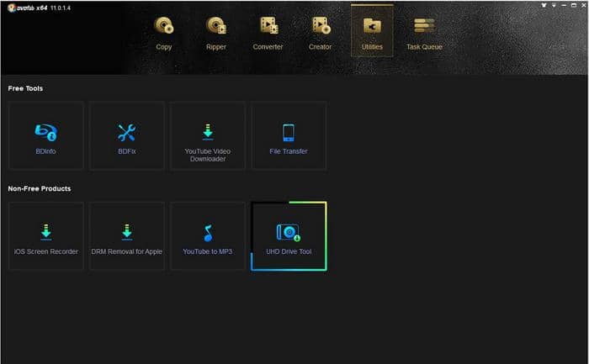
Task: Select the Utilities tab
Action: (372, 31)
